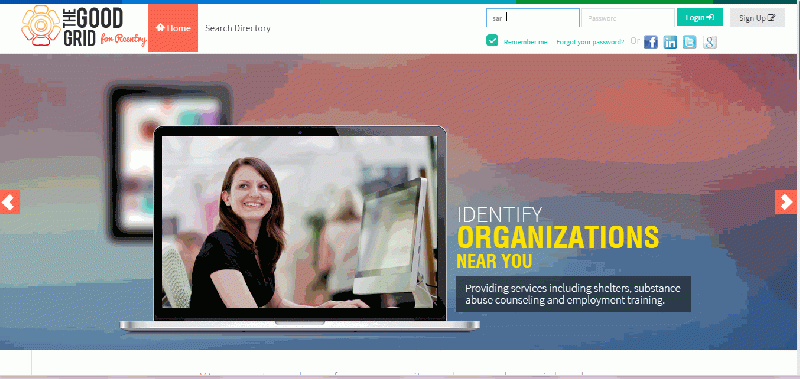Screen dimensions: 800x379
Task: Toggle the Remember me checkbox
Action: 492,40
